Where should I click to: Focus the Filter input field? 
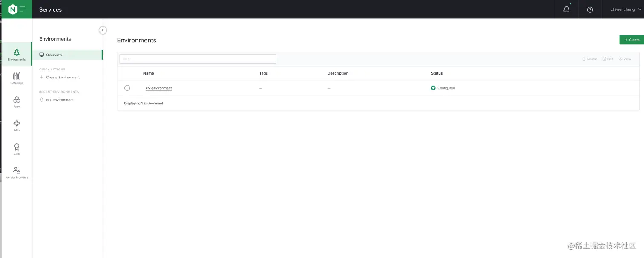198,59
